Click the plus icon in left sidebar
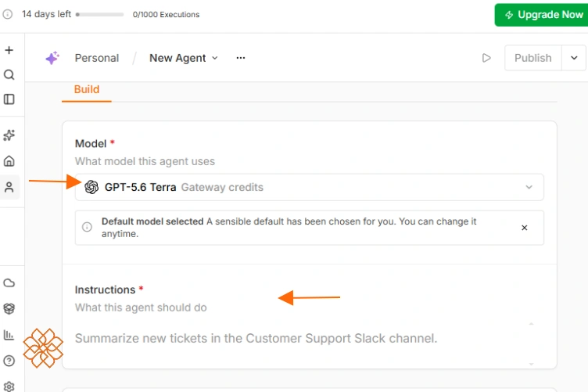The height and width of the screenshot is (392, 588). [9, 50]
